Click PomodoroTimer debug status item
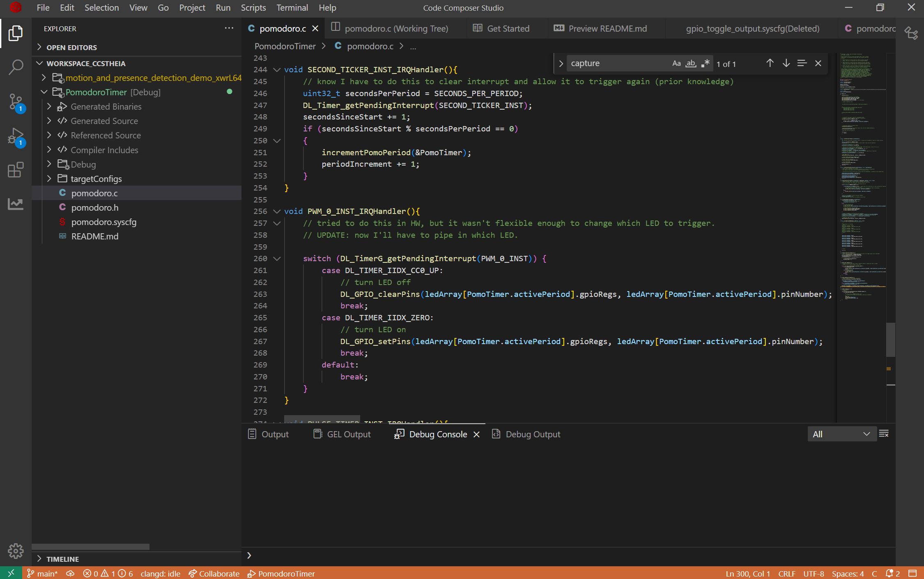This screenshot has height=579, width=924. coord(281,573)
